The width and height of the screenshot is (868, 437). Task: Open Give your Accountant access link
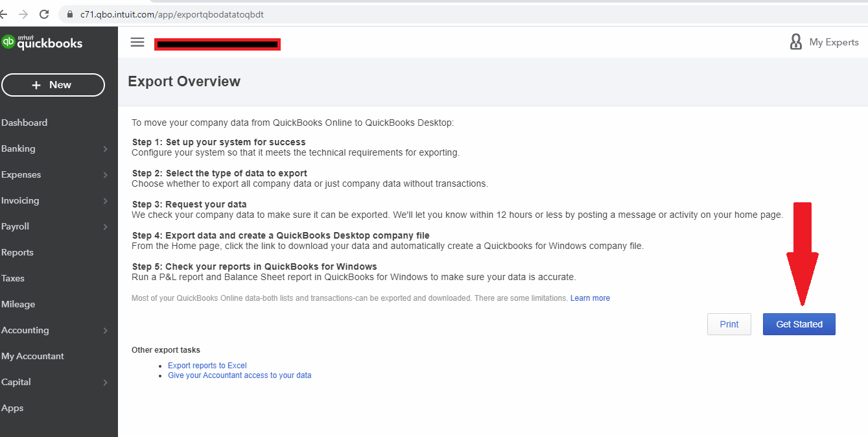[240, 375]
